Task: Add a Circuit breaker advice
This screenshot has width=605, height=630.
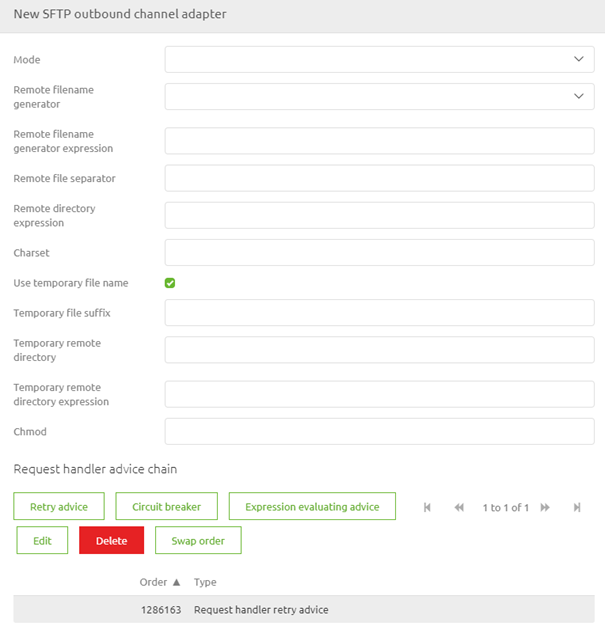Action: pyautogui.click(x=167, y=506)
